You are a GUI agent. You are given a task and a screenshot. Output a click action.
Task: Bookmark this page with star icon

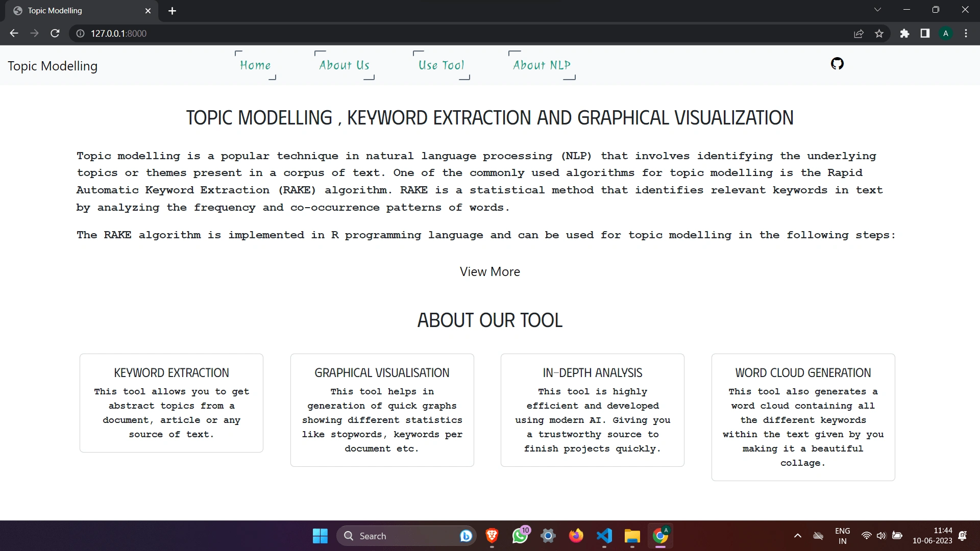[879, 34]
